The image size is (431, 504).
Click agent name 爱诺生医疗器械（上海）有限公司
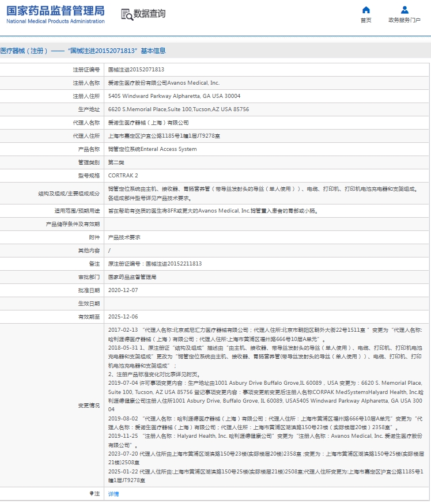click(x=148, y=123)
